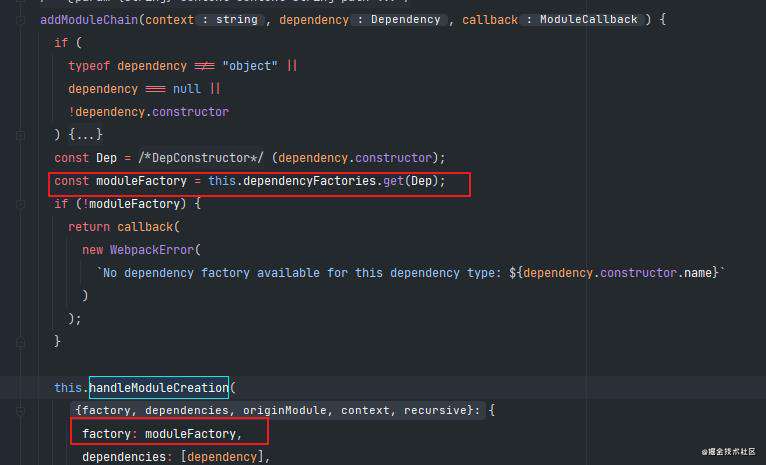Click the !dependency.constructor expression
This screenshot has height=465, width=766.
tap(149, 112)
